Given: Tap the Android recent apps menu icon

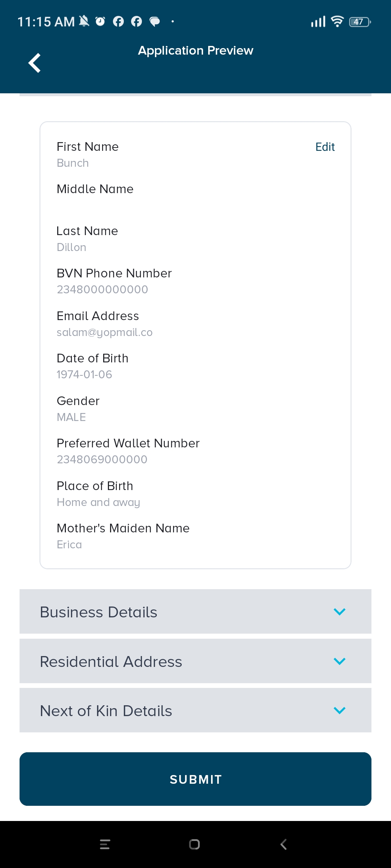Looking at the screenshot, I should coord(105,844).
